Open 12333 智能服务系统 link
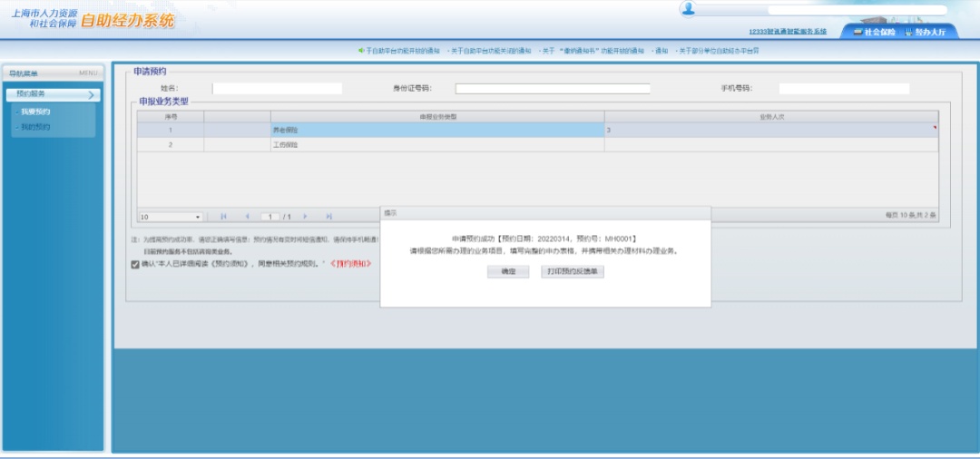 click(788, 32)
